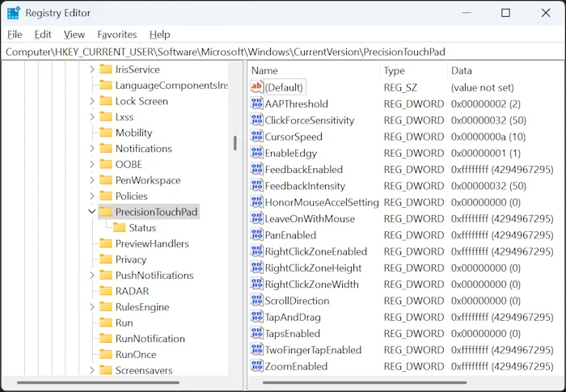Click the TapsEnabled DWORD icon
The image size is (566, 392).
click(256, 333)
